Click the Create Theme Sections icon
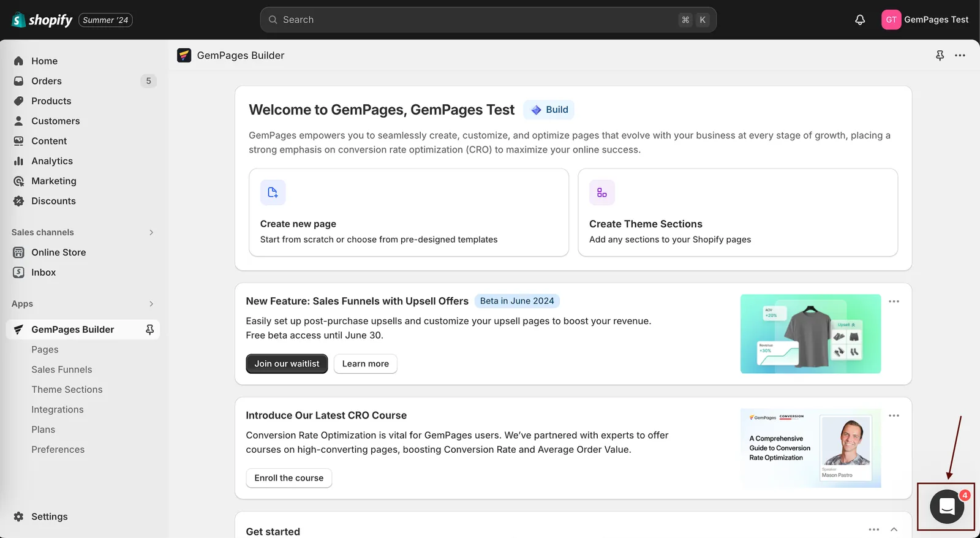Image resolution: width=980 pixels, height=538 pixels. [x=602, y=192]
